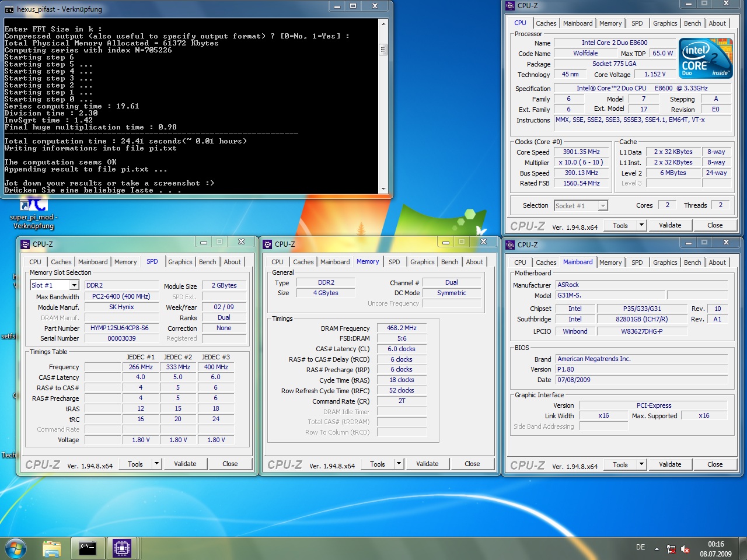Click the network status tray icon

point(671,549)
